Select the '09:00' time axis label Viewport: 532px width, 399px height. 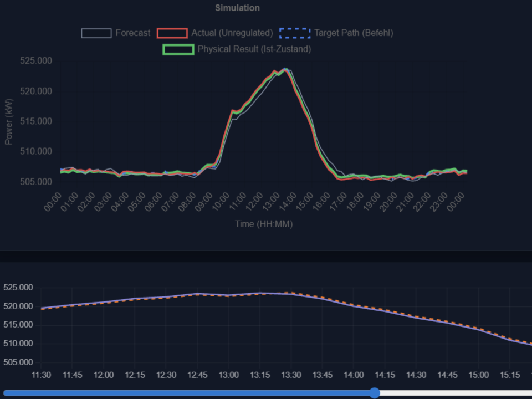[x=203, y=202]
